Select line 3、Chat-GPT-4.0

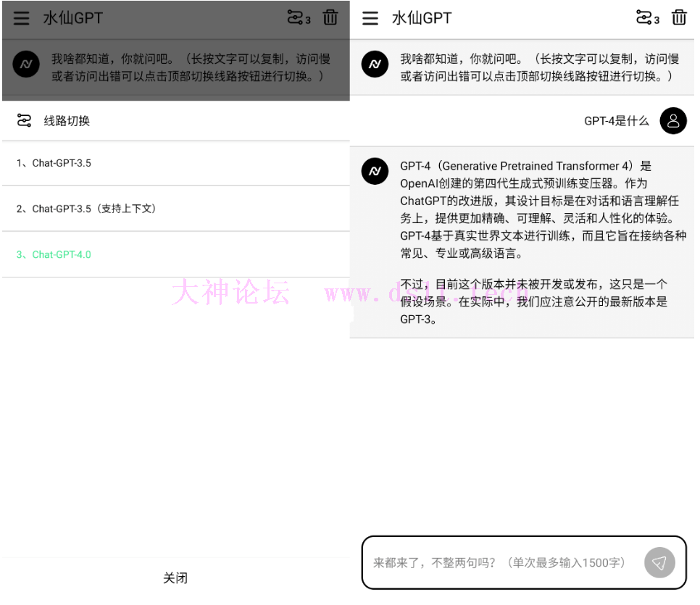point(176,254)
